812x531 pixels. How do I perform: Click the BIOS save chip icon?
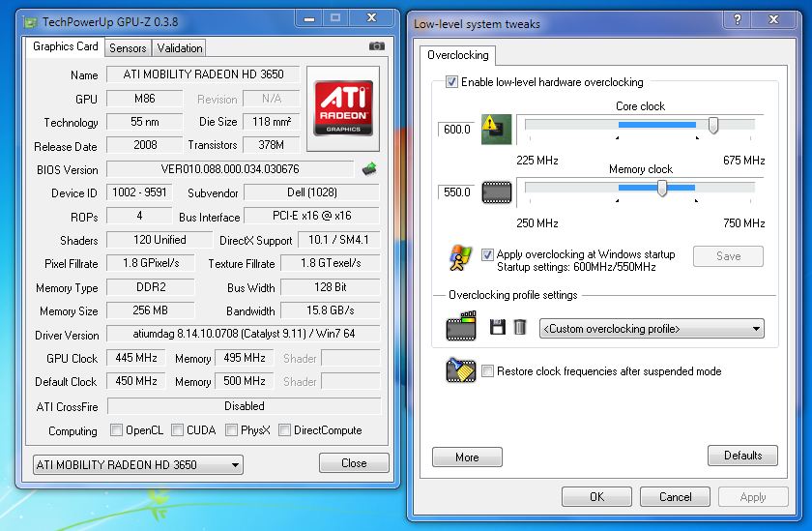(368, 168)
